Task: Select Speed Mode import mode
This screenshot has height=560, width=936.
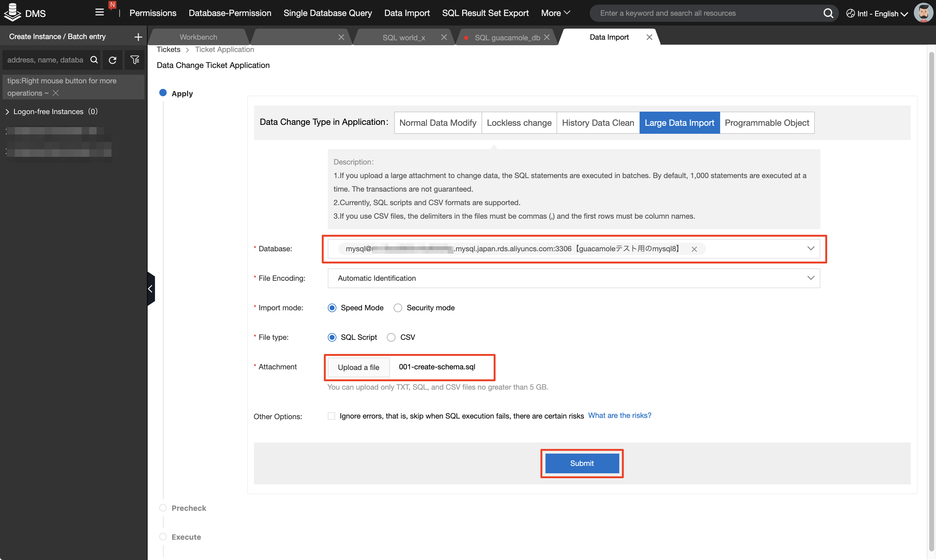Action: 332,308
